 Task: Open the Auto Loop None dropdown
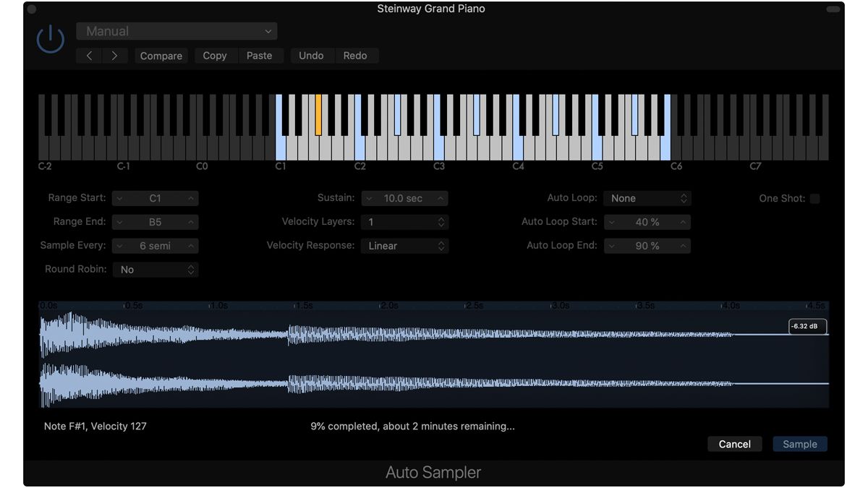coord(647,198)
